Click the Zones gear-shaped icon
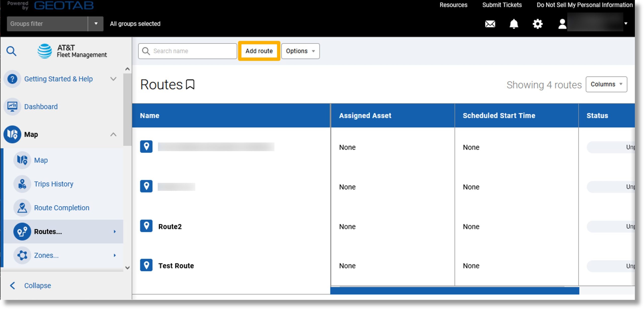 click(22, 255)
